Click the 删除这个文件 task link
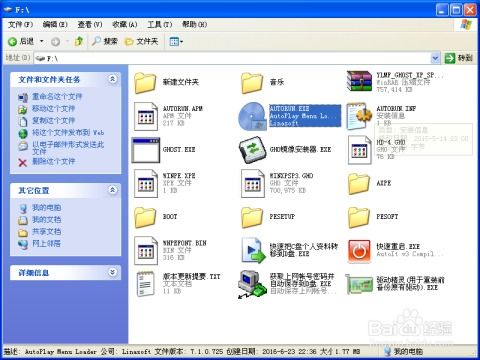Screen dimensions: 480x360 click(54, 161)
